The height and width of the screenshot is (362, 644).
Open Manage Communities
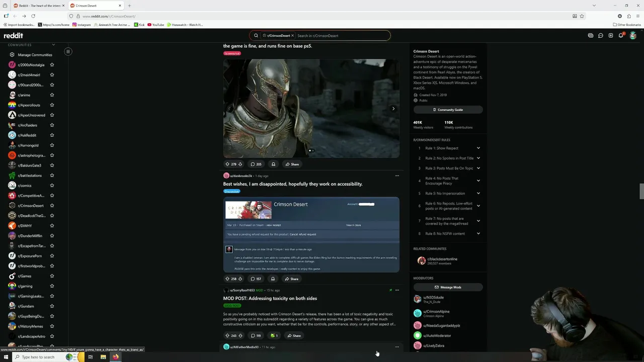35,55
